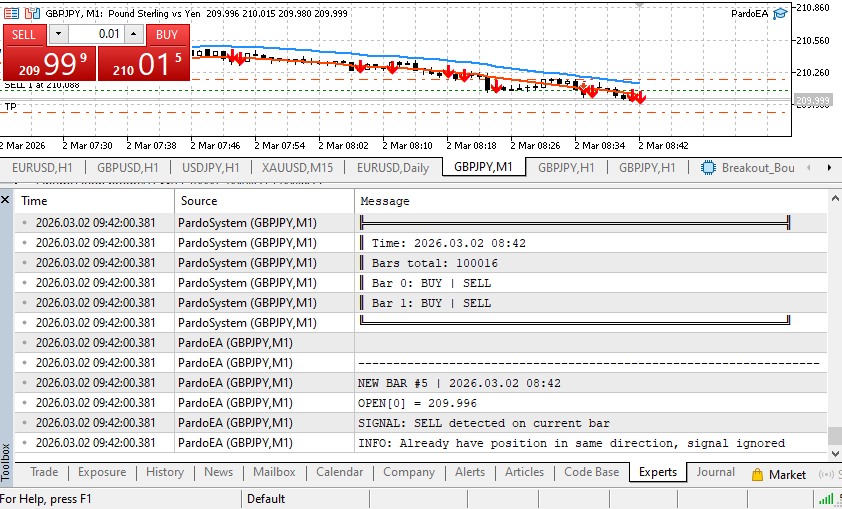Image resolution: width=842 pixels, height=509 pixels.
Task: Click the TP level label on chart
Action: (10, 107)
